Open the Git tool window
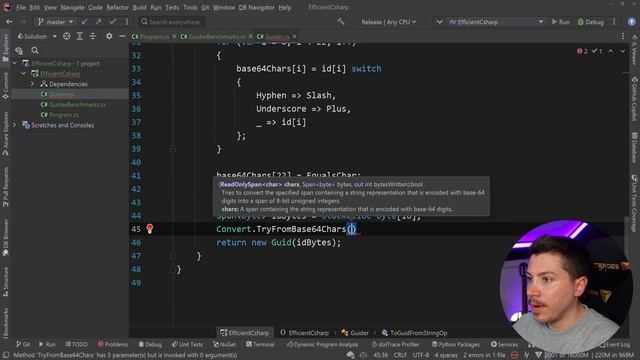This screenshot has height=360, width=640. click(x=23, y=344)
